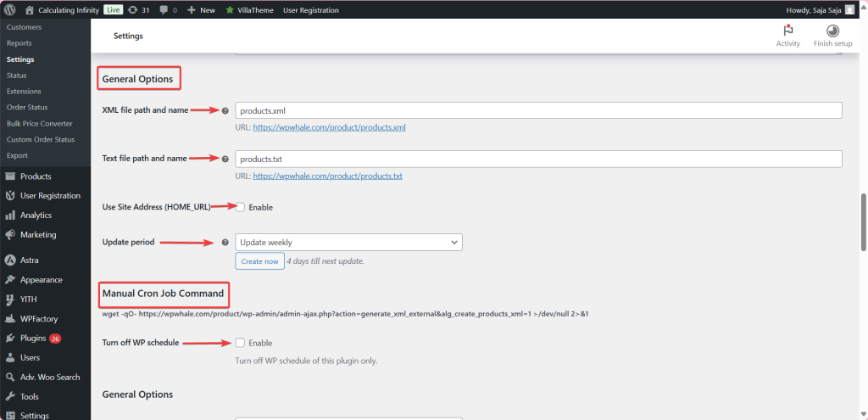Click the Astra sidebar icon
The width and height of the screenshot is (868, 420).
coord(10,260)
